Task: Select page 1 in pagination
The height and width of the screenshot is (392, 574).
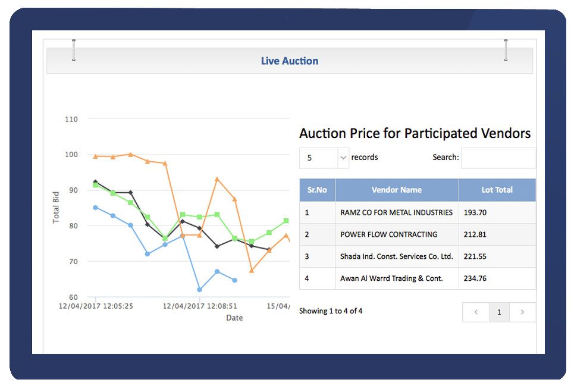Action: (x=499, y=312)
